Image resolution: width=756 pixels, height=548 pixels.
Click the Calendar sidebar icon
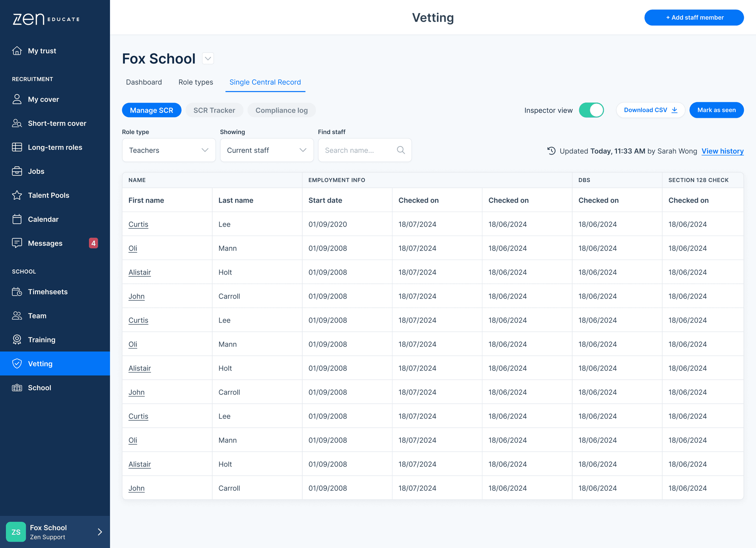(17, 219)
